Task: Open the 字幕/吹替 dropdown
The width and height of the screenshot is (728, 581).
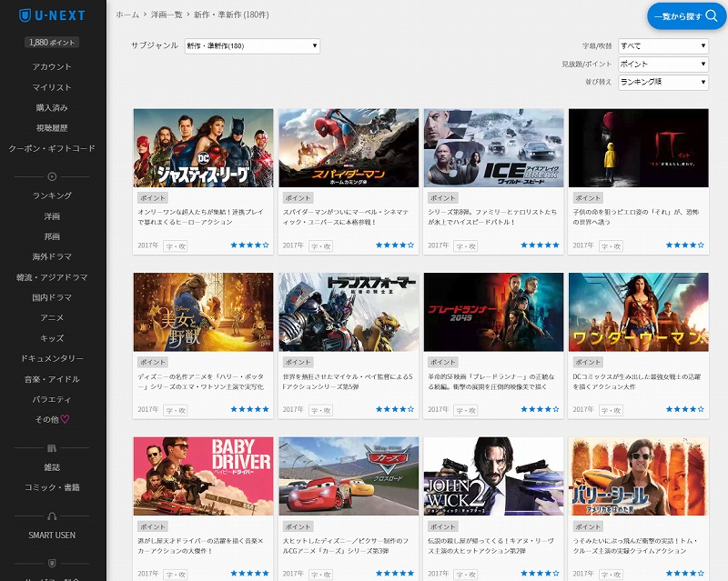Action: pyautogui.click(x=662, y=45)
